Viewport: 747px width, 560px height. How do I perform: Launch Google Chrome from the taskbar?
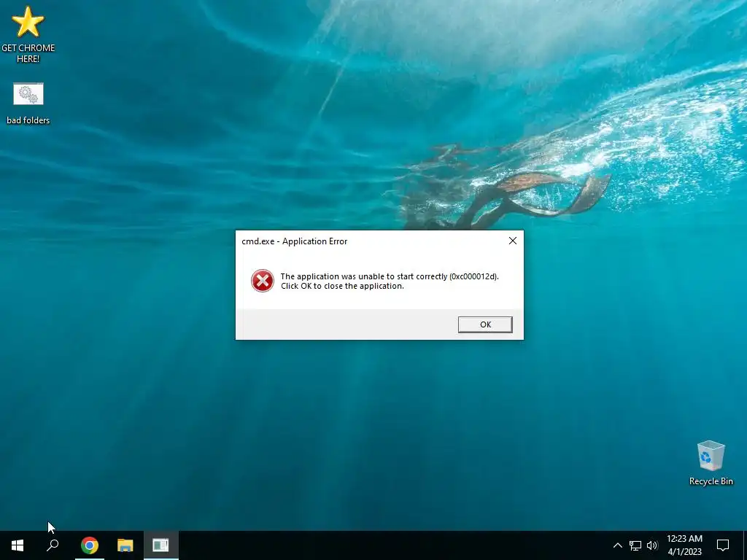[x=90, y=545]
